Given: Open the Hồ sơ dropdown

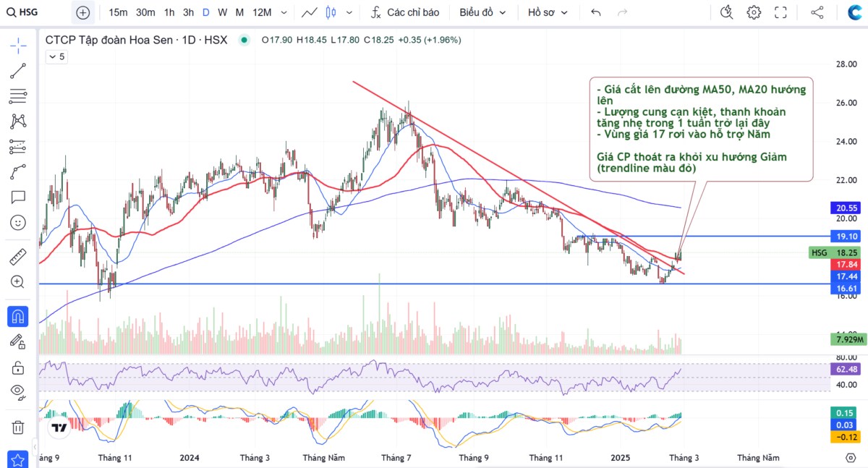Looking at the screenshot, I should pyautogui.click(x=548, y=12).
